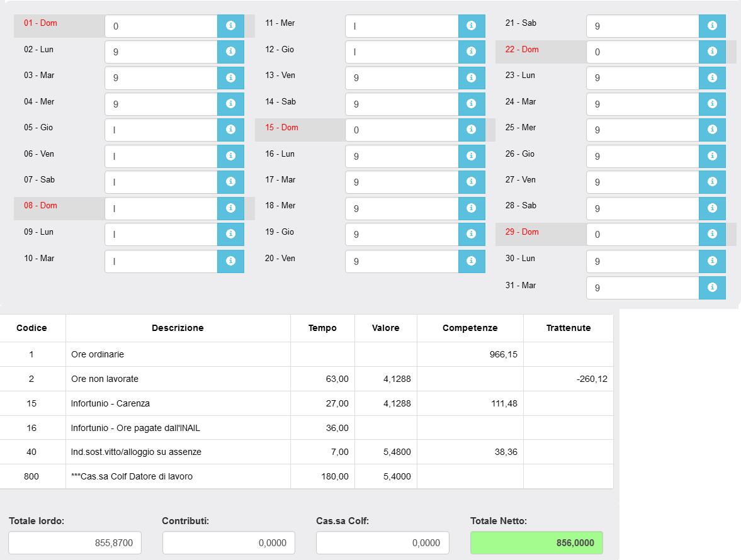Click info icon for 18 - Mer
Viewport: 741px width, 560px height.
pyautogui.click(x=472, y=208)
